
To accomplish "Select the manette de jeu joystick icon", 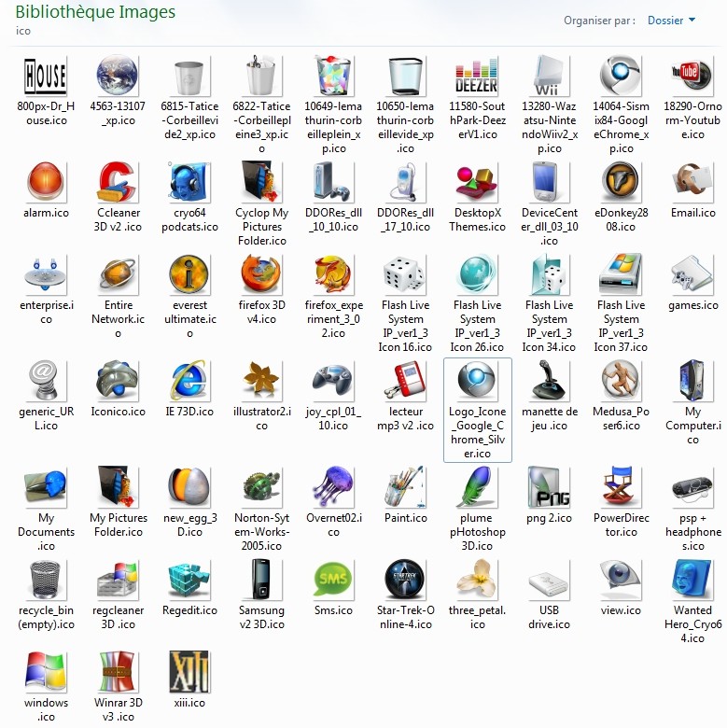I will (x=549, y=381).
